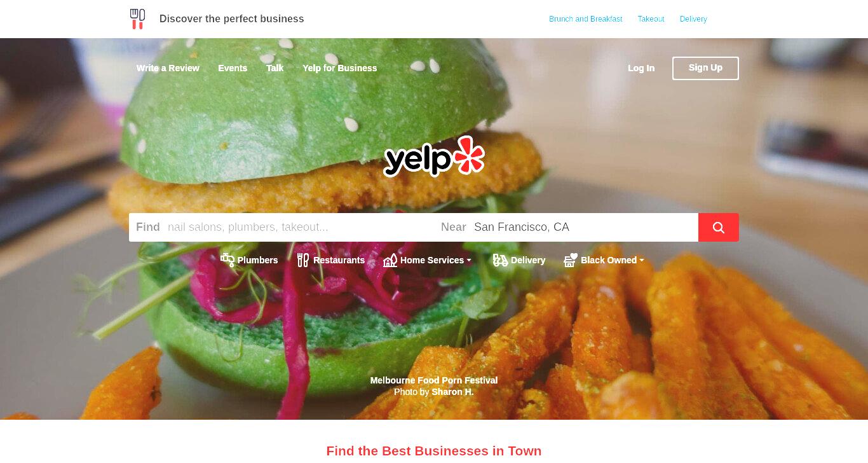Click the red magnifier search button
This screenshot has width=868, height=463.
click(x=719, y=227)
